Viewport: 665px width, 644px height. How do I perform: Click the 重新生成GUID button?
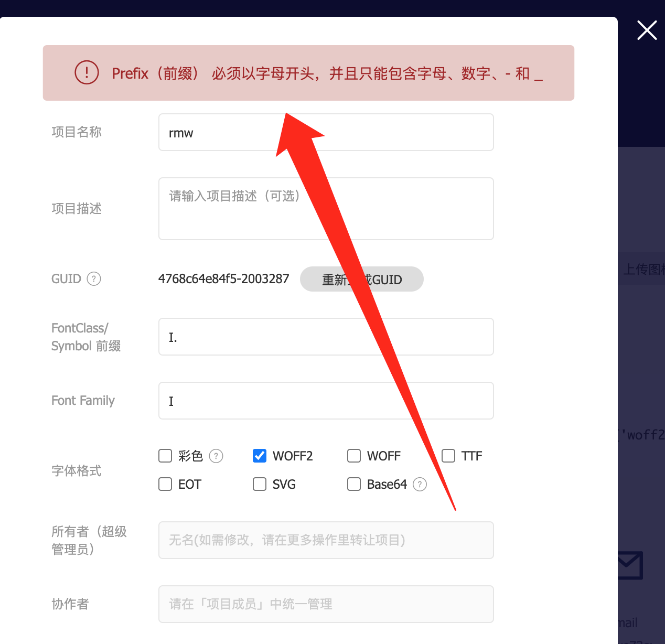[362, 279]
